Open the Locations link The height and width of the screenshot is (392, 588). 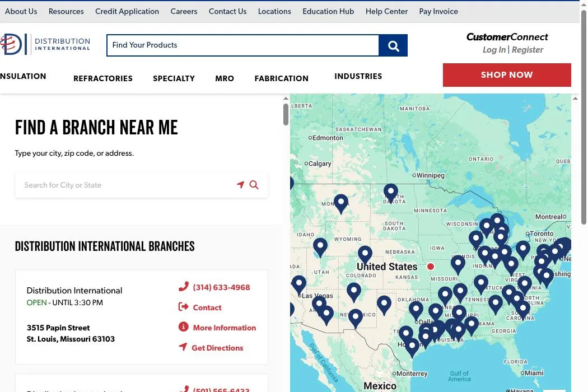click(274, 12)
